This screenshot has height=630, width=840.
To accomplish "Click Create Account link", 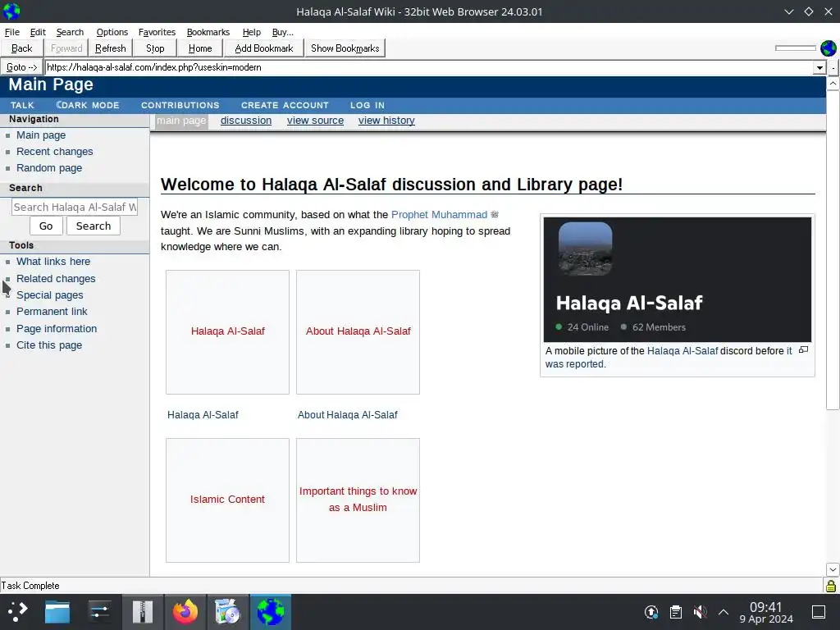I will [x=285, y=105].
